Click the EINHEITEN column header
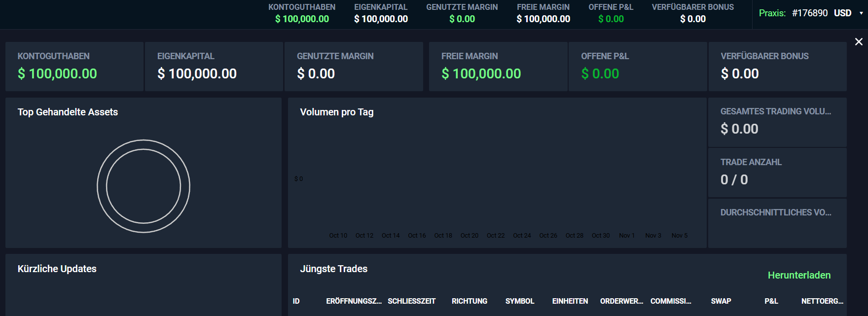Screen dimensions: 868x316 tap(570, 301)
